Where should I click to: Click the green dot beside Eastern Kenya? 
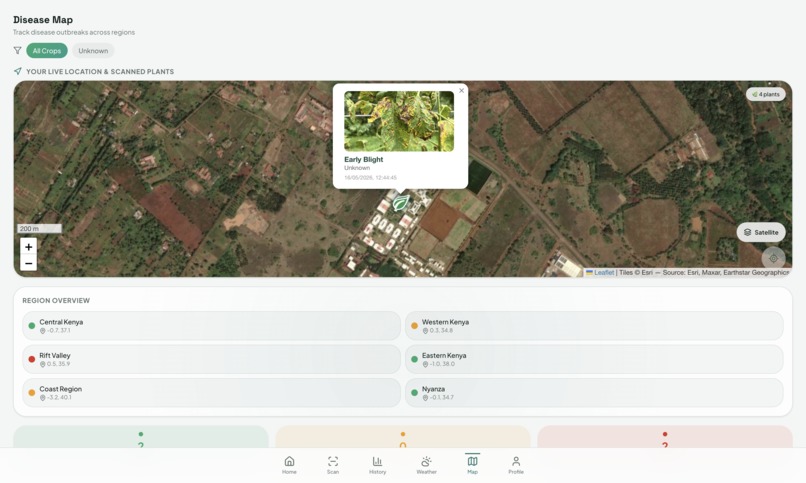tap(414, 359)
